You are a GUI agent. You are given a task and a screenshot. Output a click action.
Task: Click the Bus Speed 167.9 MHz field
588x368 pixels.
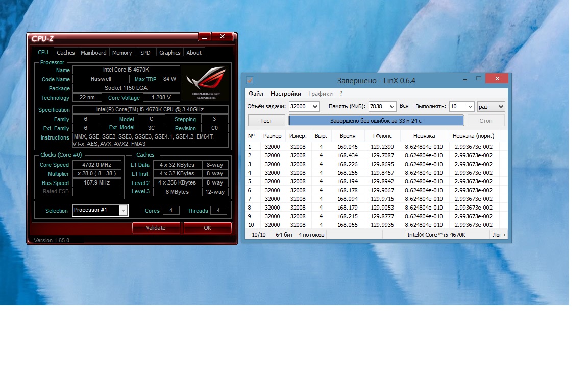click(97, 183)
